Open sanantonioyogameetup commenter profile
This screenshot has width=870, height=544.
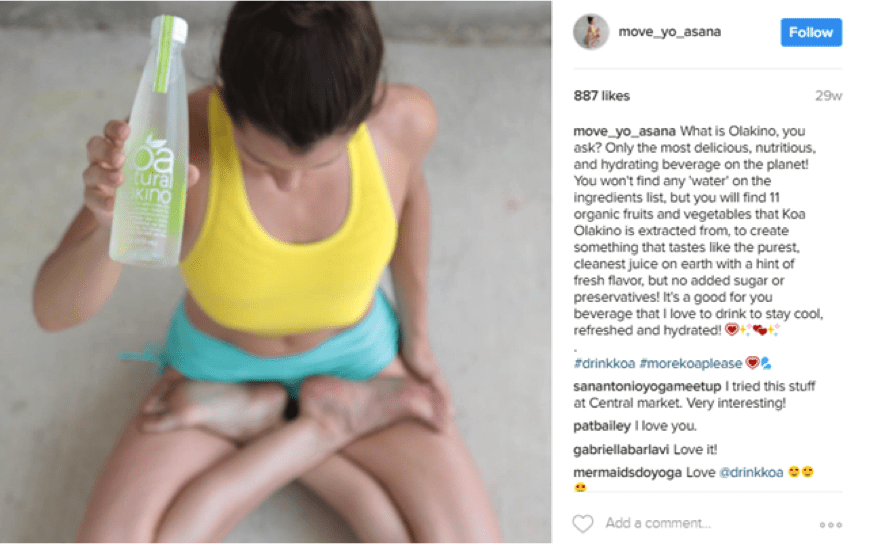pyautogui.click(x=647, y=386)
